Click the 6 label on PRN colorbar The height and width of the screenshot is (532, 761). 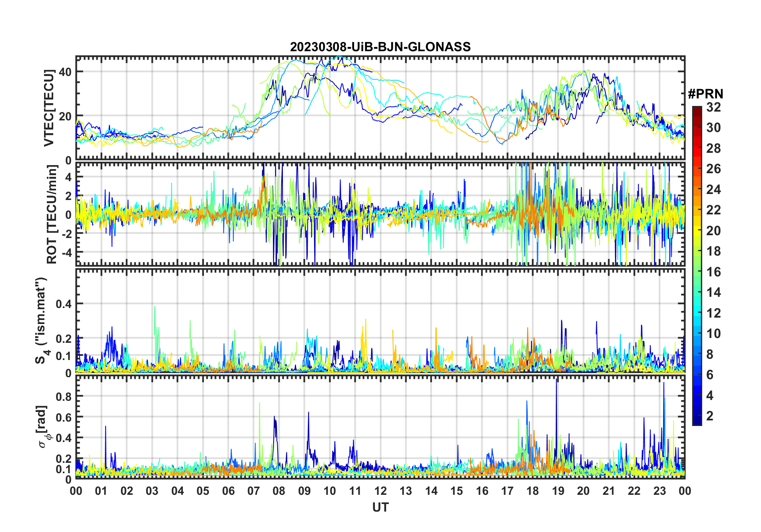click(x=710, y=375)
